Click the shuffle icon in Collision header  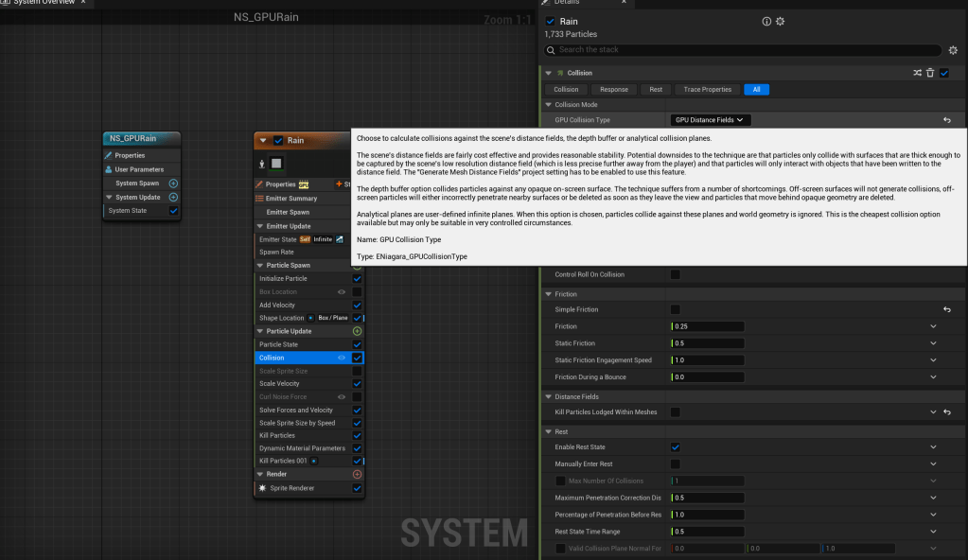[x=917, y=73]
